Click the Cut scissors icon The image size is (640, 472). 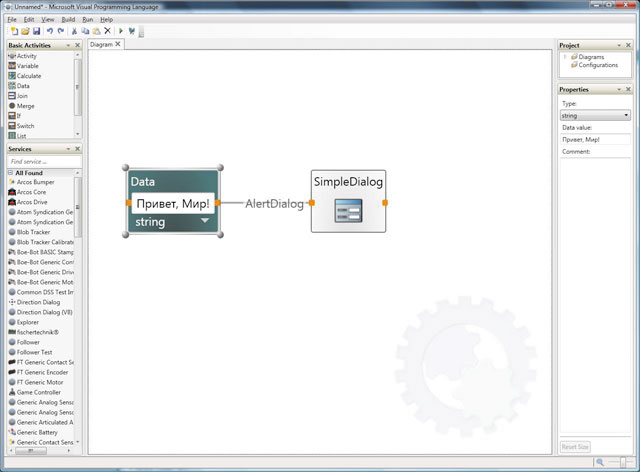pos(74,32)
